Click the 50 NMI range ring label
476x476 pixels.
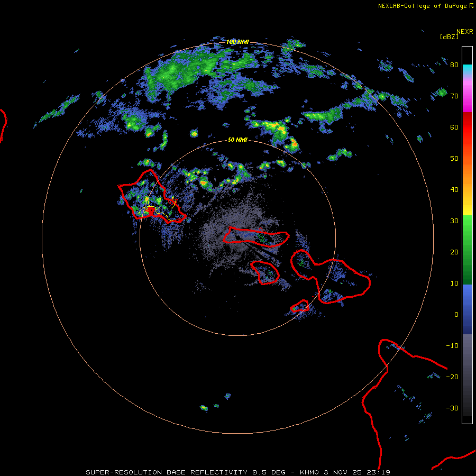pos(237,140)
